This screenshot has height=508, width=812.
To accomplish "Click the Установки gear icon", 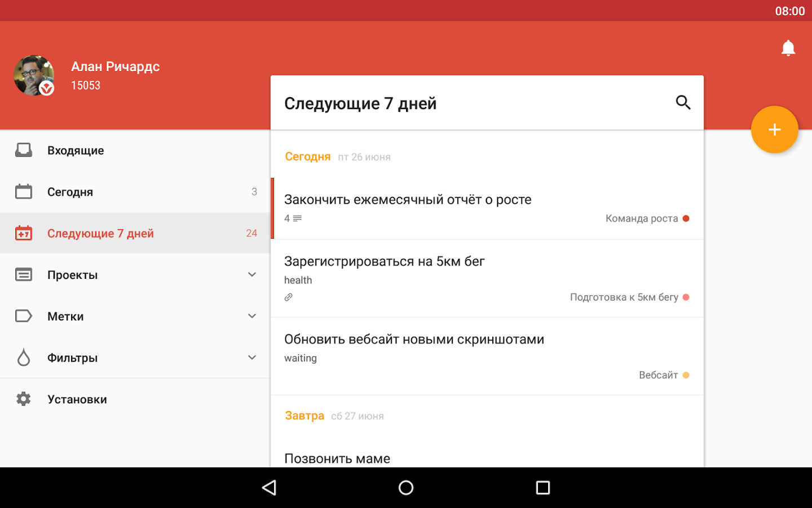I will click(24, 399).
